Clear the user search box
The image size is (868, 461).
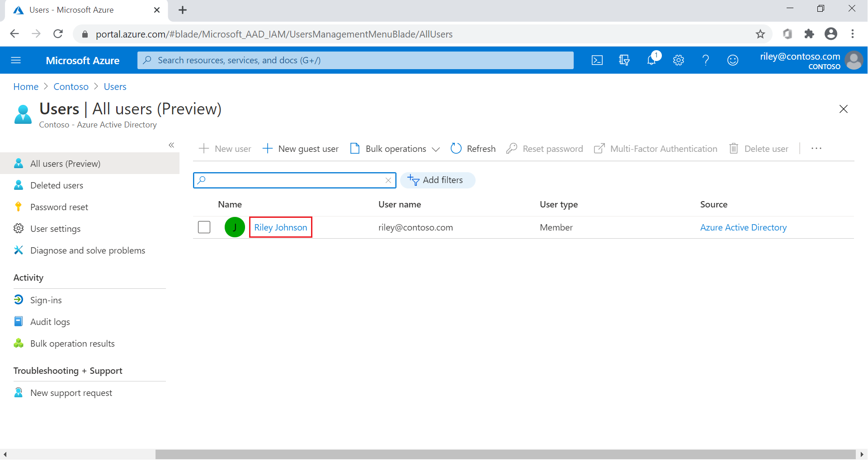[388, 180]
